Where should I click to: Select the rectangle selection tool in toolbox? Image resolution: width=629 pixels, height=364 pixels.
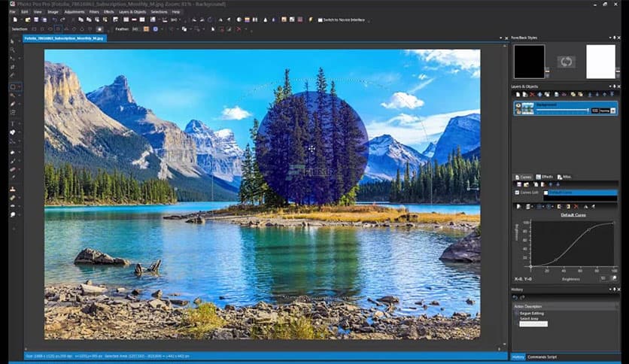13,86
